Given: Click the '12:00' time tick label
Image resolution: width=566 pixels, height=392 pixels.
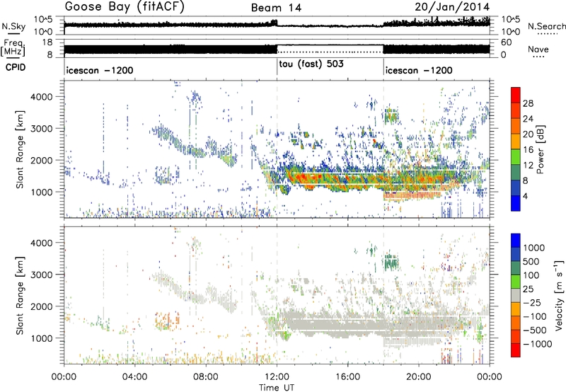Looking at the screenshot, I should (277, 377).
